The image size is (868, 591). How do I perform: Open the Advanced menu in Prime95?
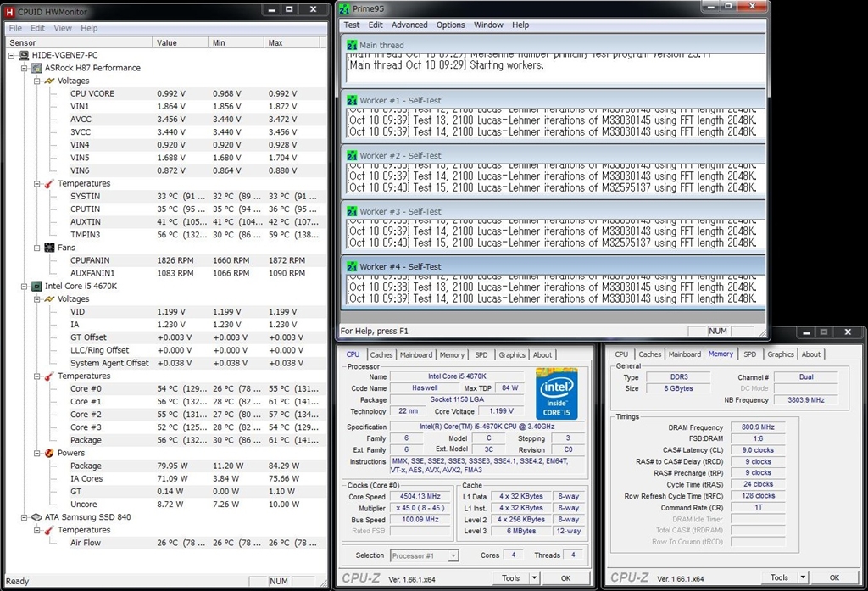(409, 25)
